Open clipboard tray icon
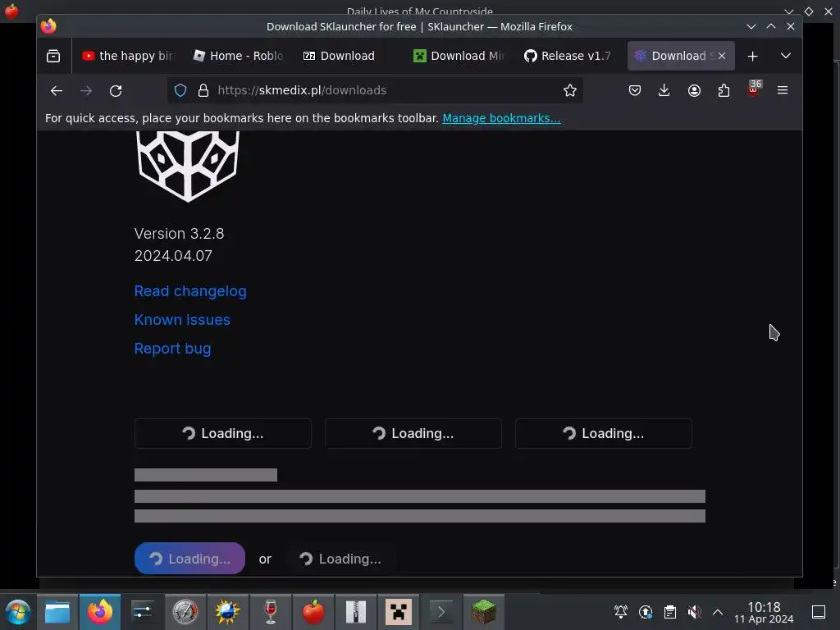 pyautogui.click(x=670, y=612)
